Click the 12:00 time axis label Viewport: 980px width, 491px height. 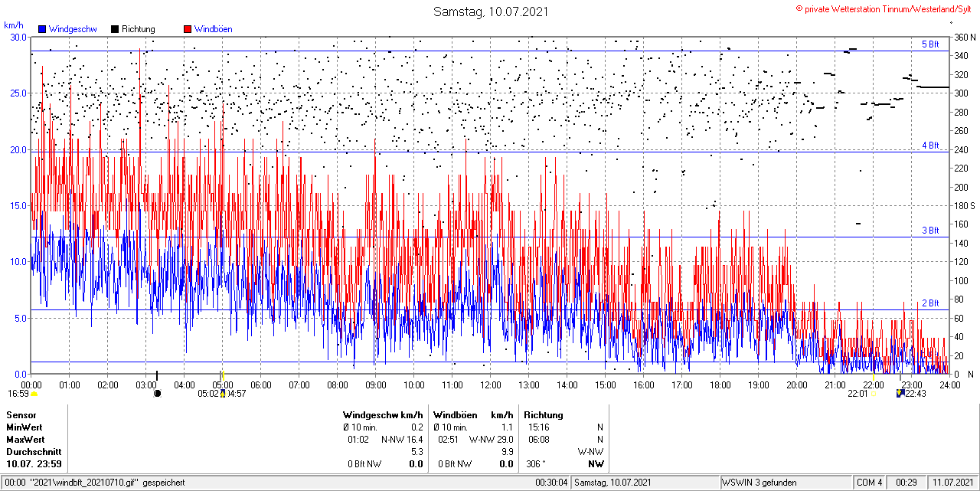coord(491,385)
